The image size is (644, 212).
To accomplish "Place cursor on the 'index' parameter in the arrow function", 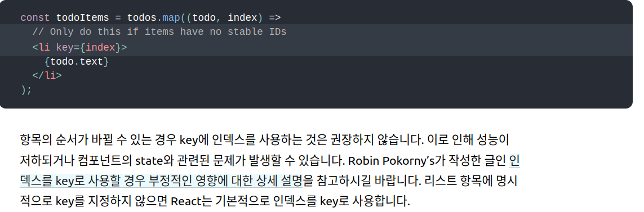I will point(242,18).
